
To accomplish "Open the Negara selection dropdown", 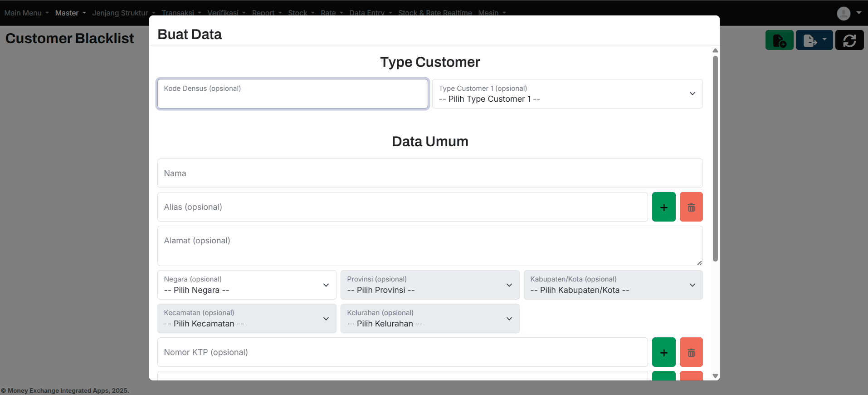I will pos(247,285).
